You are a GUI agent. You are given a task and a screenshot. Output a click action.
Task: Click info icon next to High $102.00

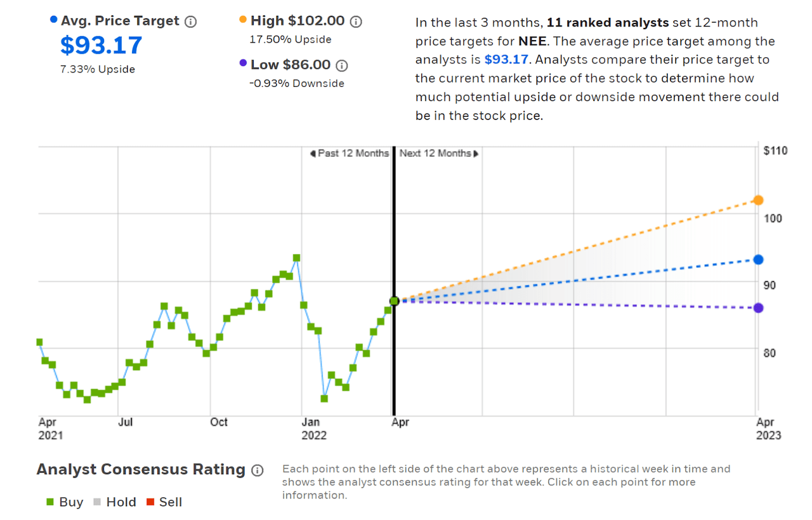[356, 22]
